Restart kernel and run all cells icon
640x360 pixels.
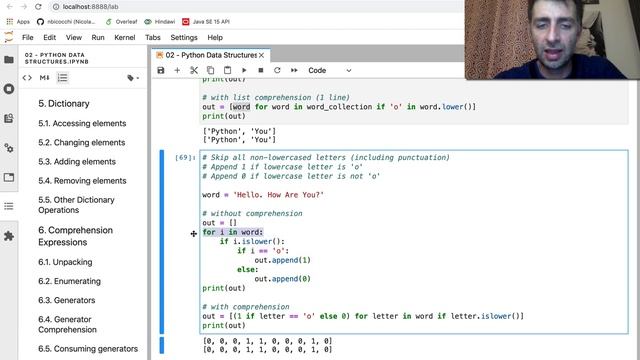pyautogui.click(x=294, y=70)
